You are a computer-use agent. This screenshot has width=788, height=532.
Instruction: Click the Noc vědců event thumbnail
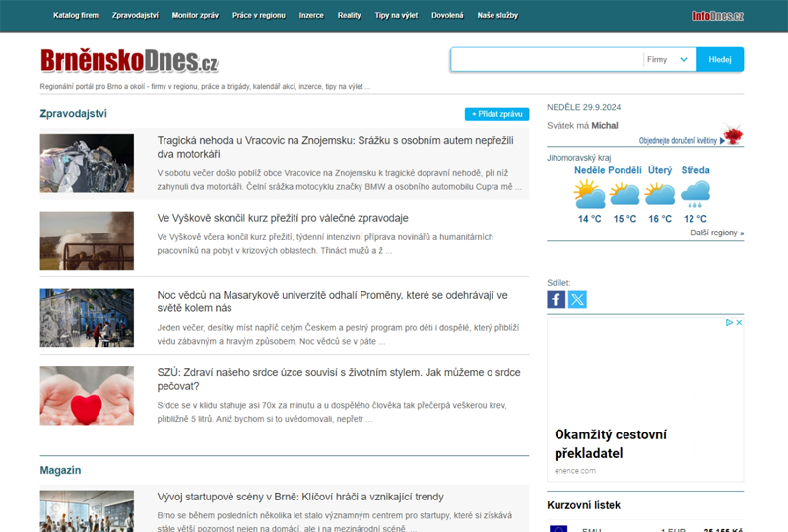(87, 317)
